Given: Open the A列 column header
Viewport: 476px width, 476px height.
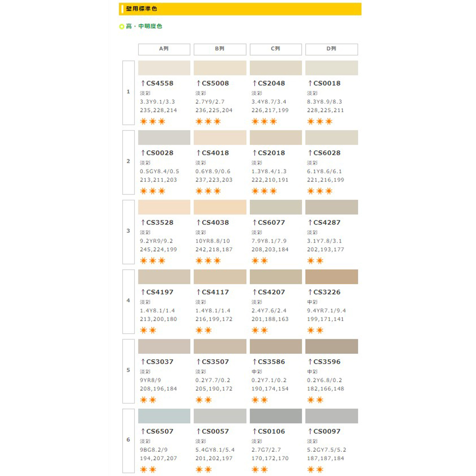Looking at the screenshot, I should pyautogui.click(x=164, y=49).
